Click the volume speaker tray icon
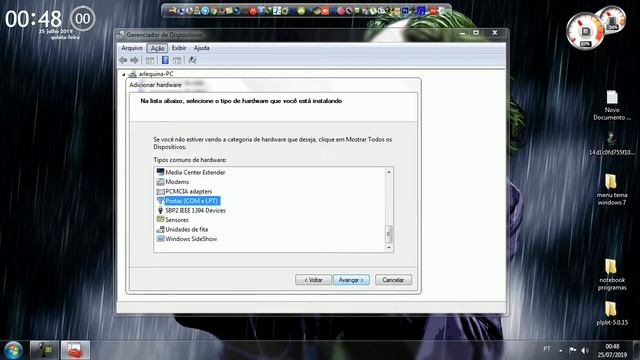The height and width of the screenshot is (360, 640). (x=585, y=350)
